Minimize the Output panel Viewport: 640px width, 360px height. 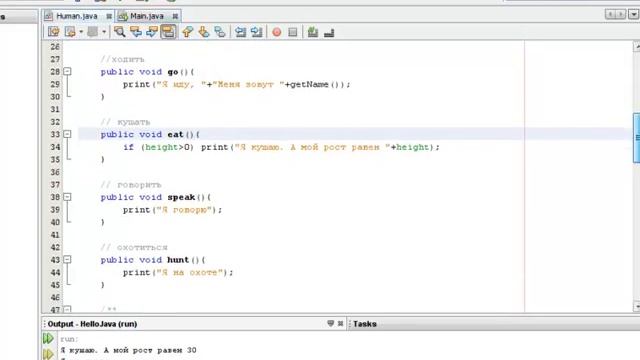tap(331, 323)
